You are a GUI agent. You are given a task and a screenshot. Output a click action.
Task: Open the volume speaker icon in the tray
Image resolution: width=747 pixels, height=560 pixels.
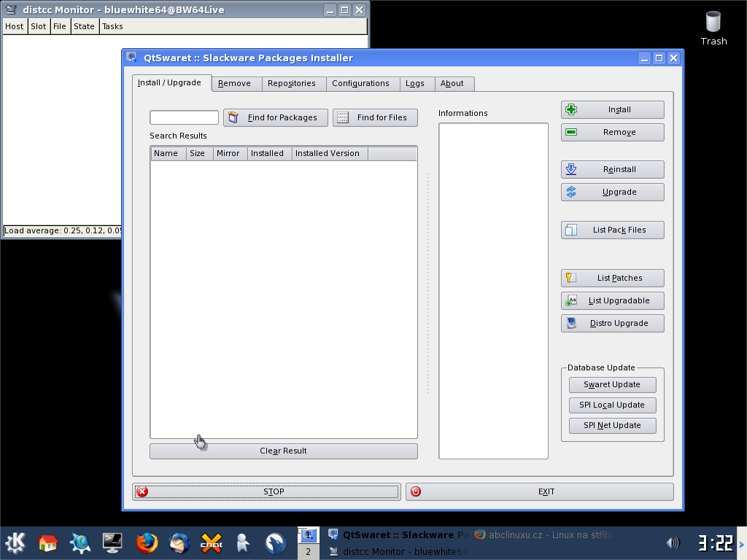[673, 542]
